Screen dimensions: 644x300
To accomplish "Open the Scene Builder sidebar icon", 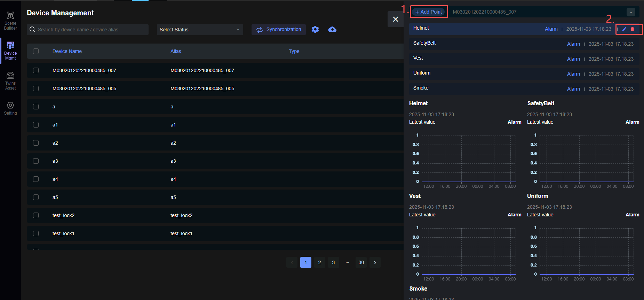I will (x=10, y=21).
